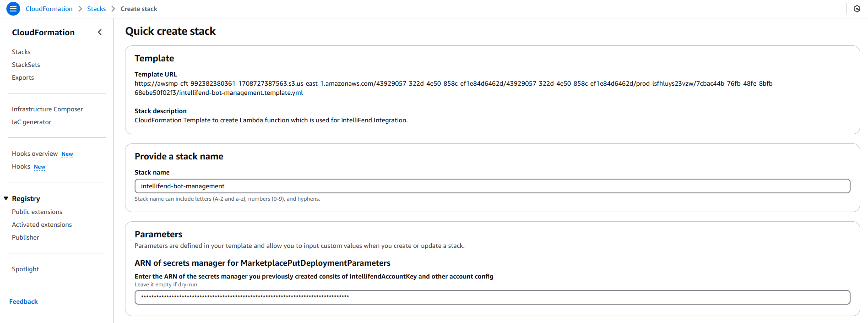
Task: Click the Template URL value text
Action: pos(455,88)
